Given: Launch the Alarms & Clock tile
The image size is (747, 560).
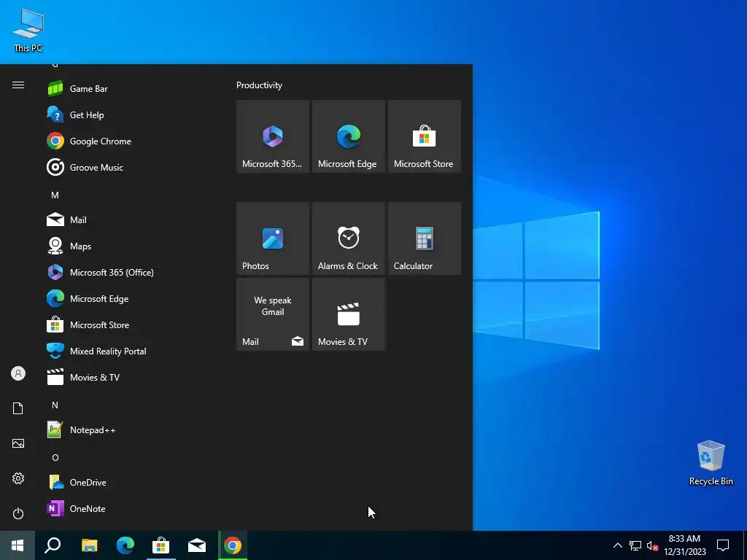Looking at the screenshot, I should (349, 238).
